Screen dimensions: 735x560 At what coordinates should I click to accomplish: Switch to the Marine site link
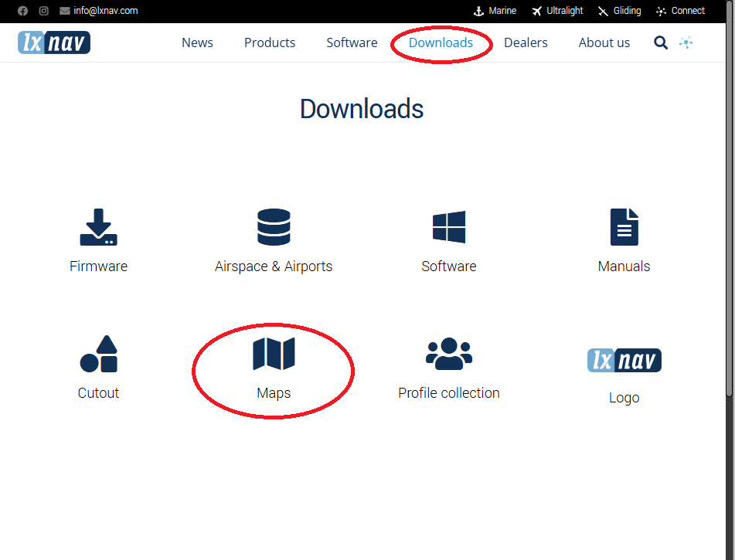495,11
